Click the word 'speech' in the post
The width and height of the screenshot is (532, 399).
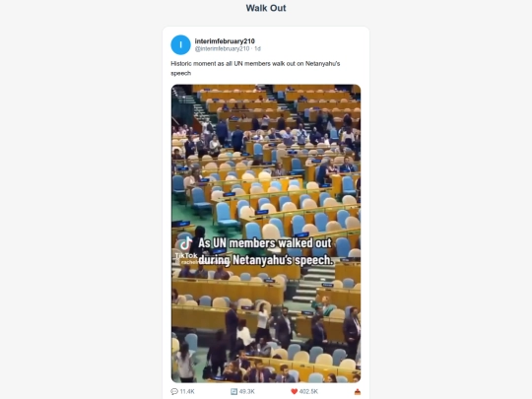click(x=181, y=73)
